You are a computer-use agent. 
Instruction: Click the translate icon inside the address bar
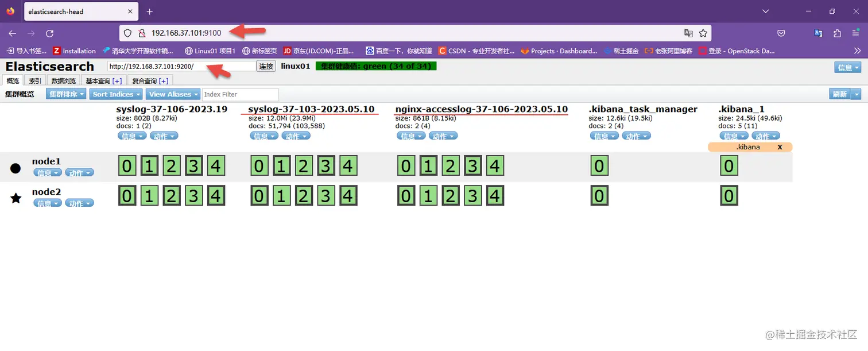688,33
